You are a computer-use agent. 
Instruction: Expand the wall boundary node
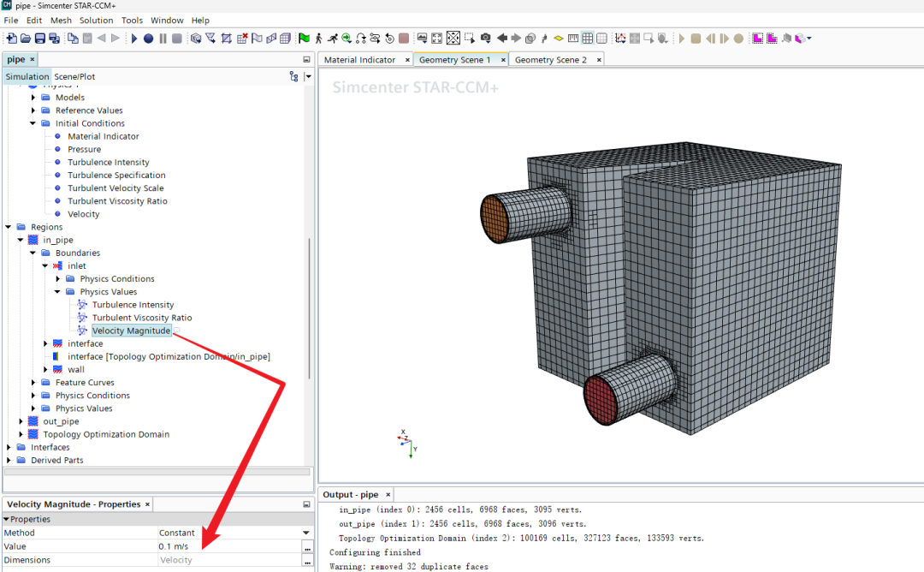(45, 370)
